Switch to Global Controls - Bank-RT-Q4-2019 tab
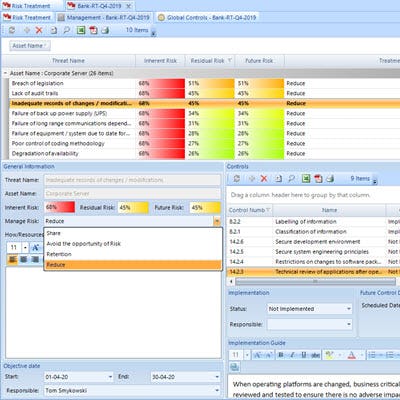 tap(207, 18)
